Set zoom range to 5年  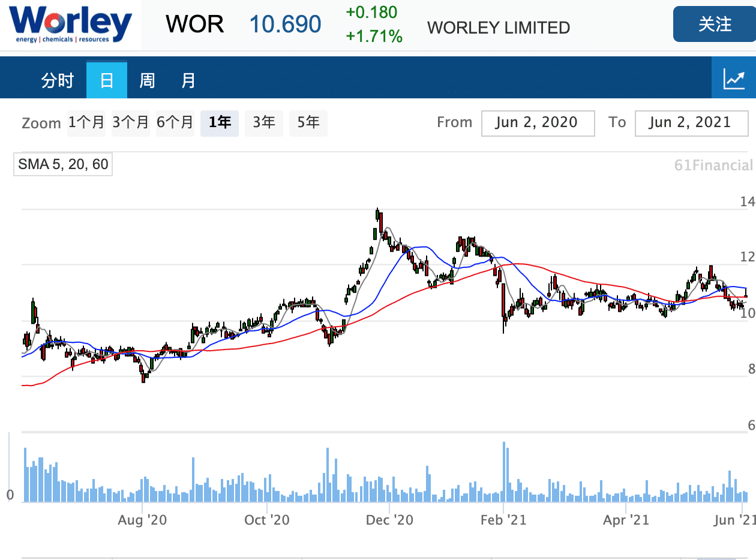pyautogui.click(x=308, y=123)
